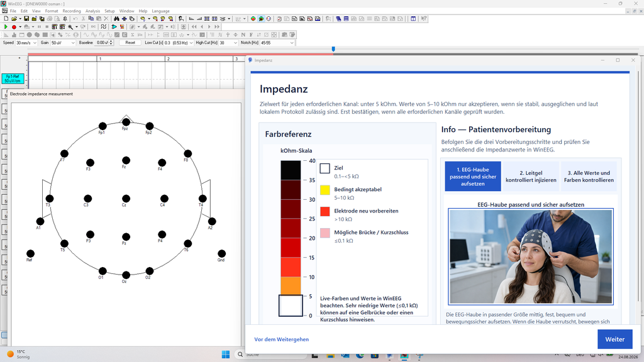Open the Language menu
Screen dimensions: 644x362
160,11
